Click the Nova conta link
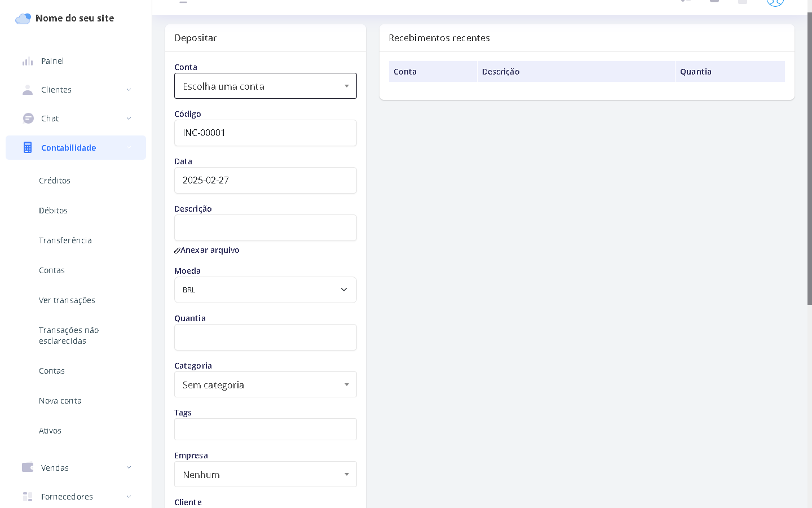The width and height of the screenshot is (812, 508). tap(60, 401)
